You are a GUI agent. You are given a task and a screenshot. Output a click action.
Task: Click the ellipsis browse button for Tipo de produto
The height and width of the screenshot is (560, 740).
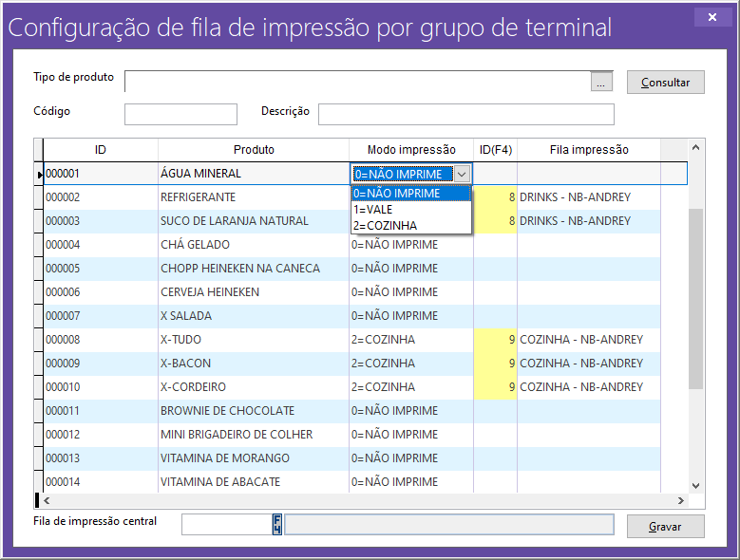click(602, 83)
